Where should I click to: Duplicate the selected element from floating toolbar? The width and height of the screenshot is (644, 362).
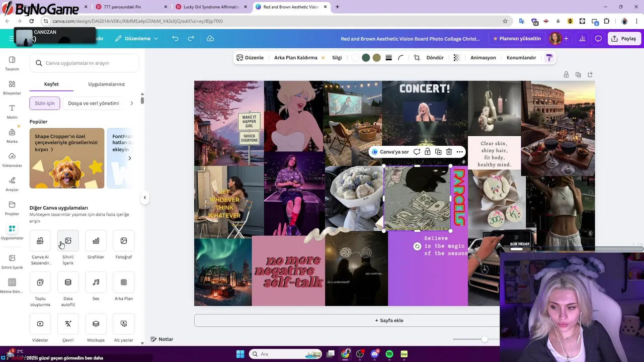point(438,152)
